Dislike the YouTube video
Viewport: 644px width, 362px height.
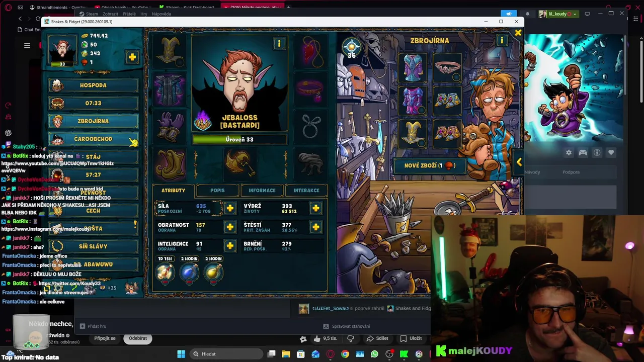351,338
